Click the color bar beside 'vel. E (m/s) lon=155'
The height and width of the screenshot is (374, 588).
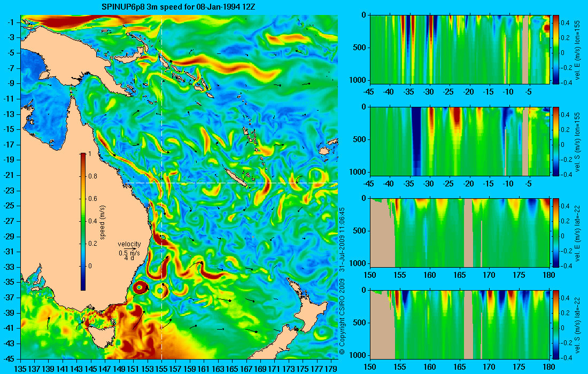click(555, 50)
